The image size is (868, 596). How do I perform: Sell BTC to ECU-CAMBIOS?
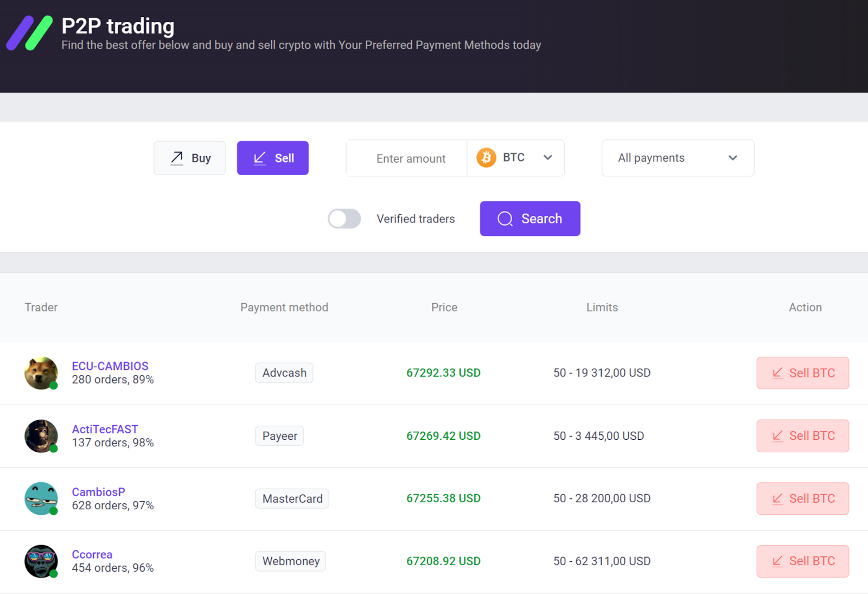(803, 373)
